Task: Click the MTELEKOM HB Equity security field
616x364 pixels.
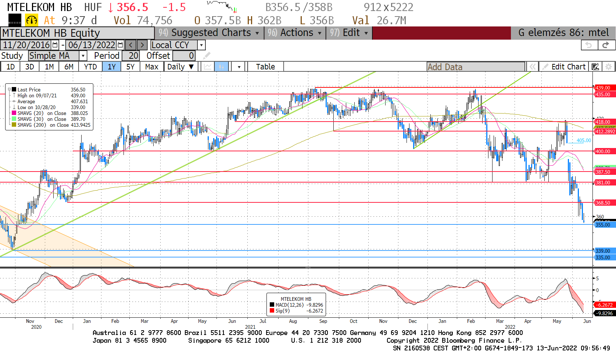Action: [77, 33]
